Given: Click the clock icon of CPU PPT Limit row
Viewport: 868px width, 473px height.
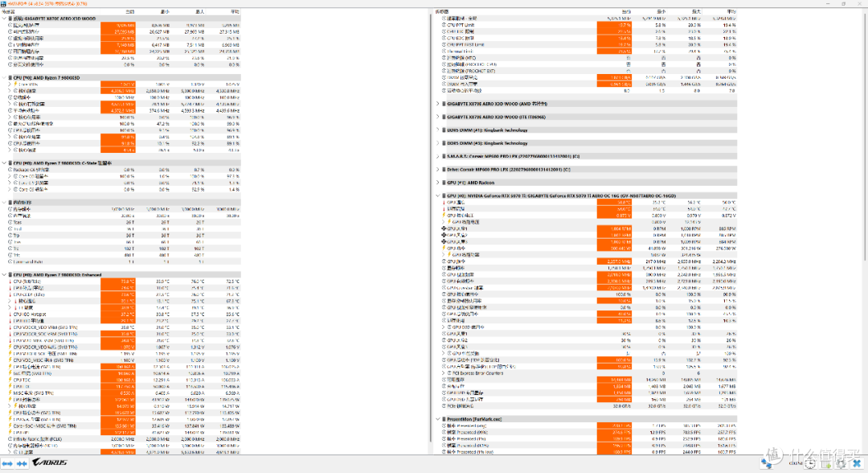Looking at the screenshot, I should coord(444,25).
